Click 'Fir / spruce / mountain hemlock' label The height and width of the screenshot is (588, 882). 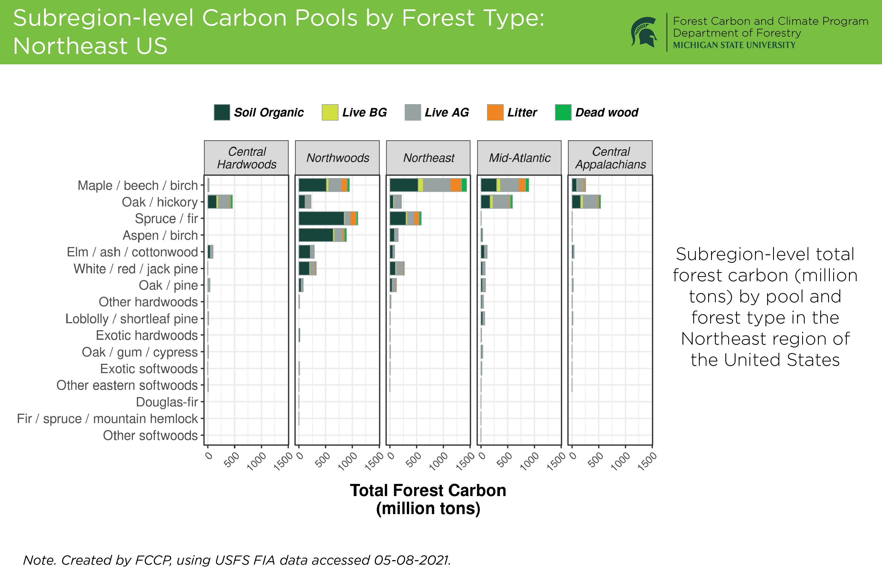(x=107, y=419)
